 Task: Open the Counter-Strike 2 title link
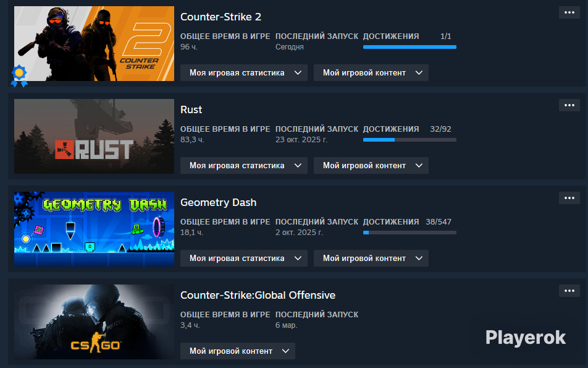click(220, 17)
